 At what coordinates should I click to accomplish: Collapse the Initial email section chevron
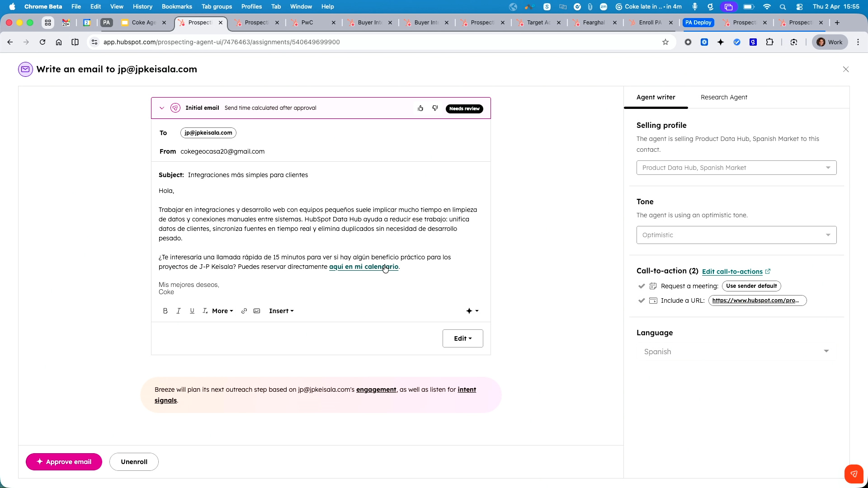pyautogui.click(x=162, y=108)
